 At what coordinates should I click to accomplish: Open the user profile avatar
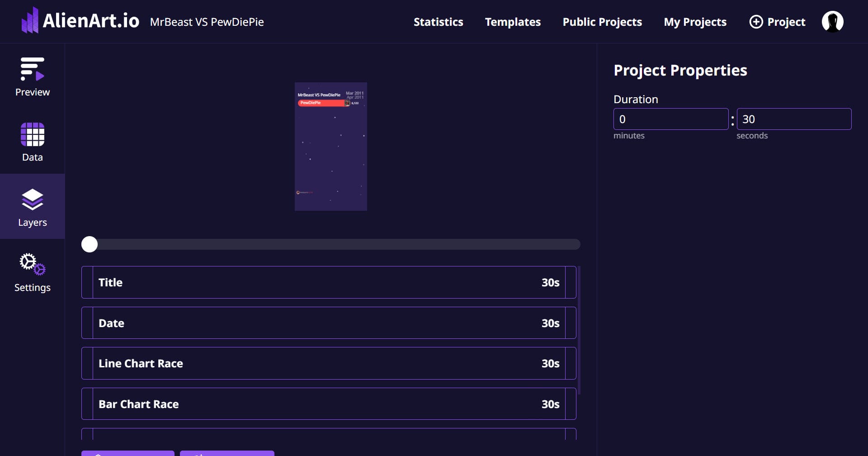tap(832, 22)
